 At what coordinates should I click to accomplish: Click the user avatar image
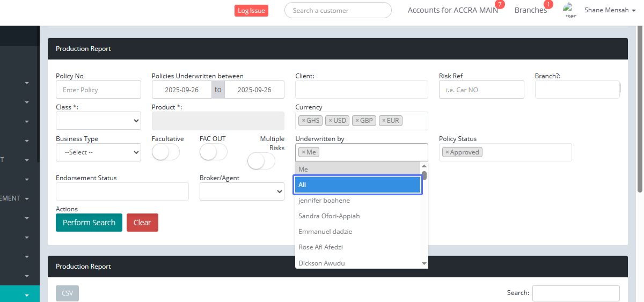pyautogui.click(x=569, y=10)
